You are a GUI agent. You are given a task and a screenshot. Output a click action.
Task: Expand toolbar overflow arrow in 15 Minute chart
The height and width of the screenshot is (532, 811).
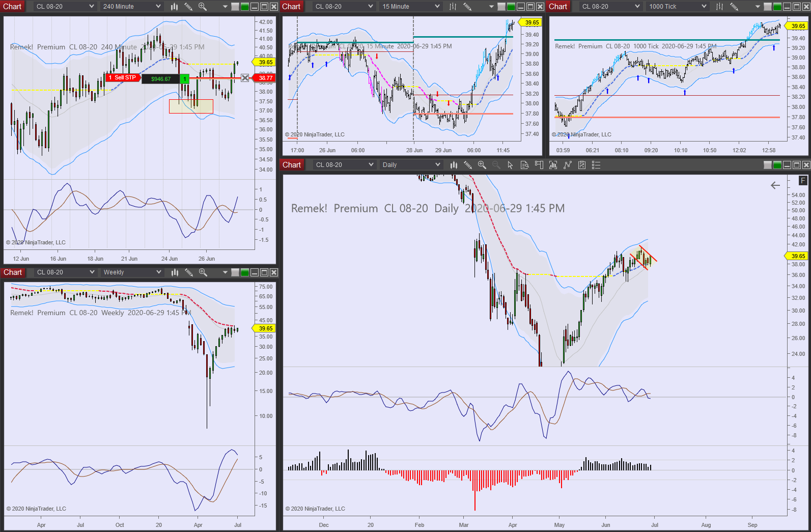point(491,7)
